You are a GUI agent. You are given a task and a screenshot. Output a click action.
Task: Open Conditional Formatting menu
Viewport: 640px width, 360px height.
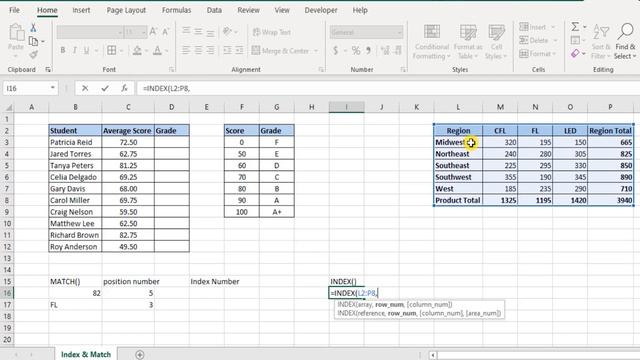pos(431,42)
